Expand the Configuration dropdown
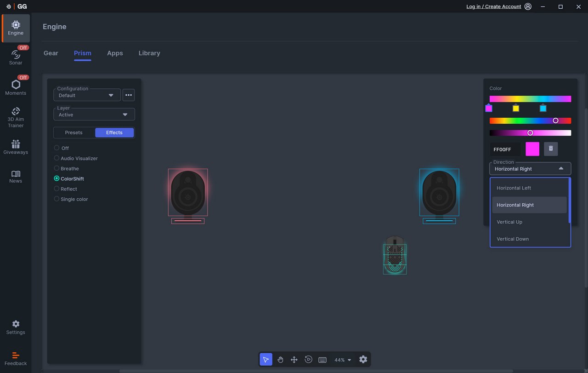 click(x=87, y=95)
